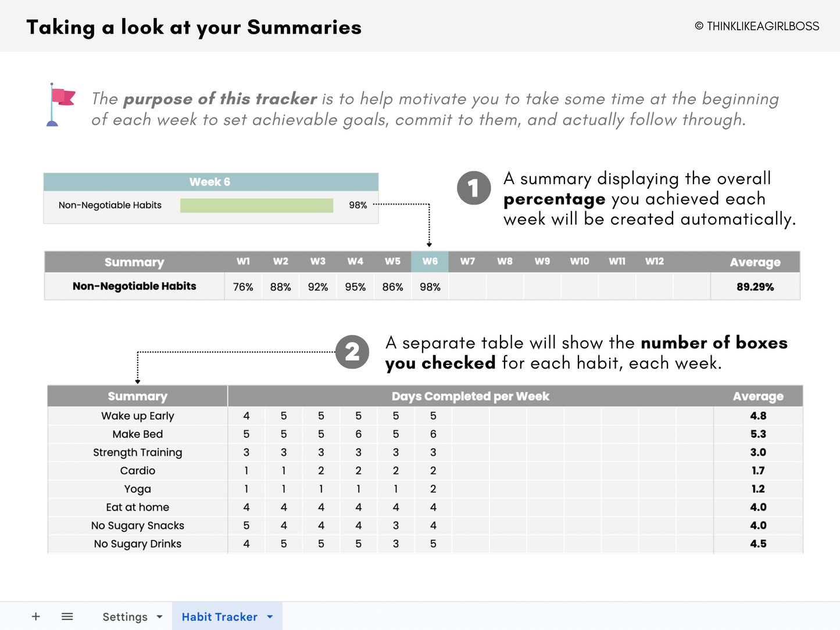Viewport: 840px width, 630px height.
Task: Open the all sheets list icon
Action: pos(67,617)
